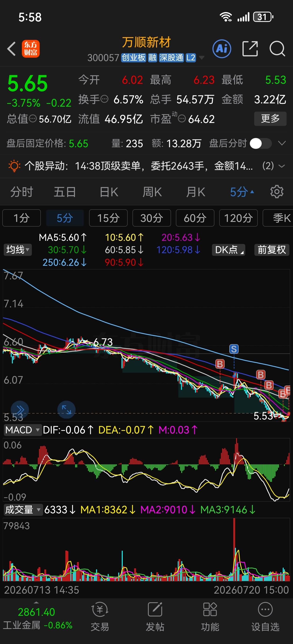Tap the L2 level badge

pos(191,58)
